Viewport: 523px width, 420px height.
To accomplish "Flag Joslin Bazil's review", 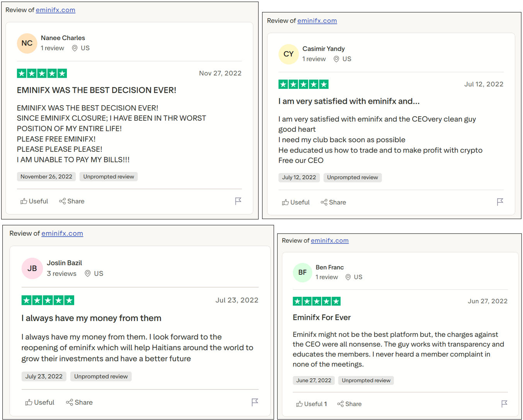I will point(255,402).
